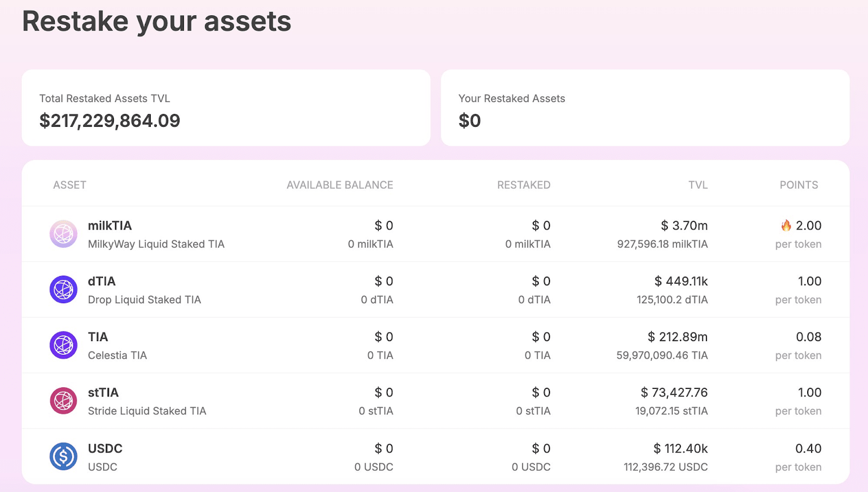Click the 0 milkTIA restaked amount
Image resolution: width=868 pixels, height=492 pixels.
[528, 244]
